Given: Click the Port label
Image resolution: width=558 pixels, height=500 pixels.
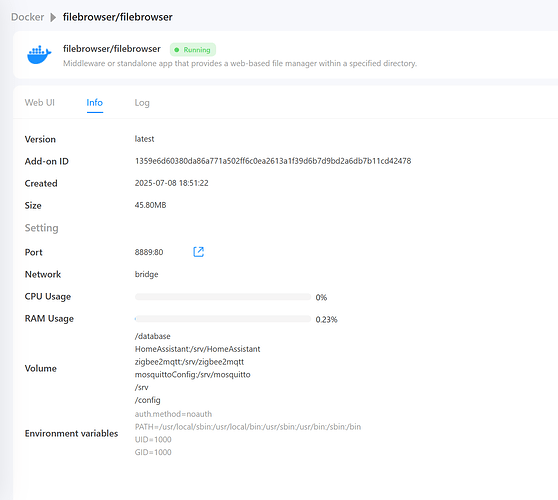Looking at the screenshot, I should coord(33,252).
